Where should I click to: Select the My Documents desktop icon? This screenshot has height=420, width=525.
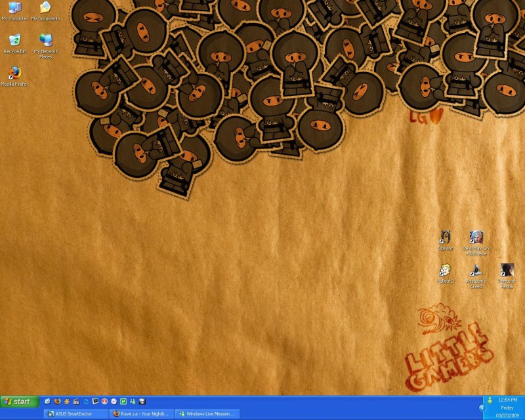(x=45, y=11)
